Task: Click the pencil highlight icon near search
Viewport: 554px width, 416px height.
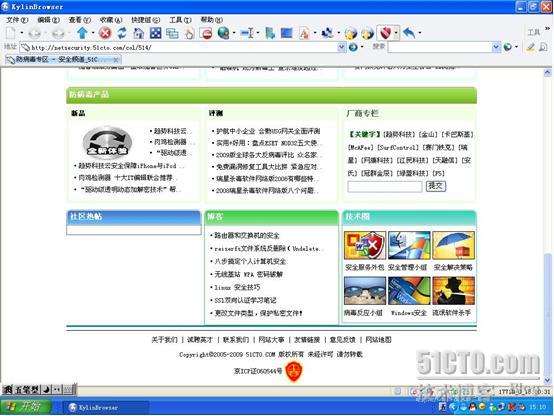Action: 530,47
